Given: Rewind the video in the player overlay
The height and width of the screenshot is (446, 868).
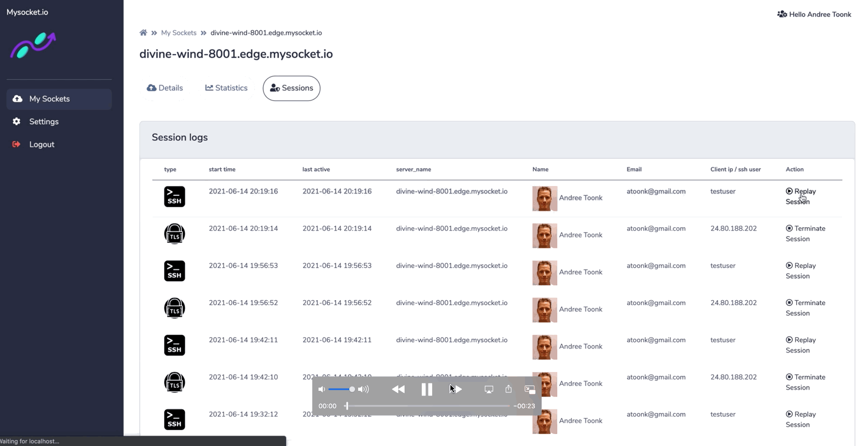Looking at the screenshot, I should click(x=398, y=389).
